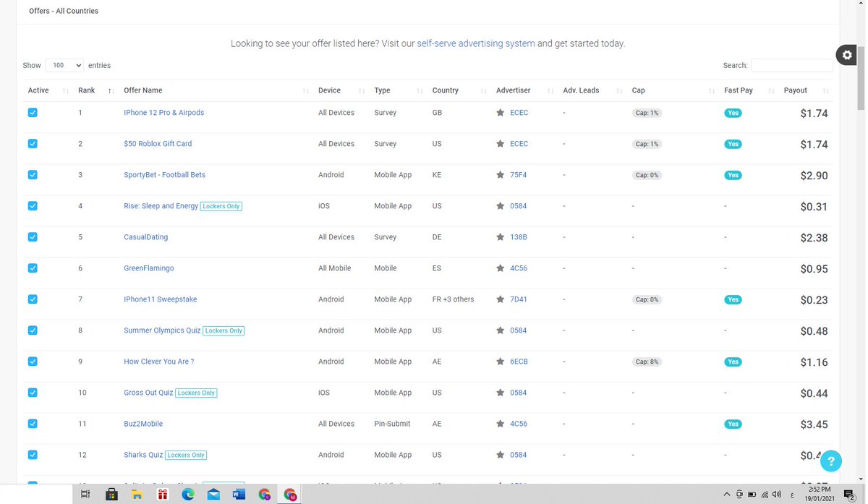Sort table by Adv. Leads column

tap(592, 90)
